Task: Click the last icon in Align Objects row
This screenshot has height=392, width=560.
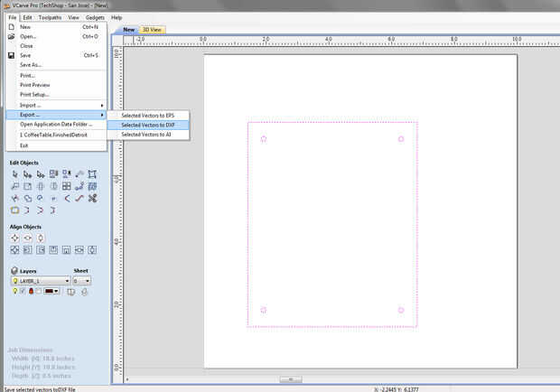Action: 92,250
